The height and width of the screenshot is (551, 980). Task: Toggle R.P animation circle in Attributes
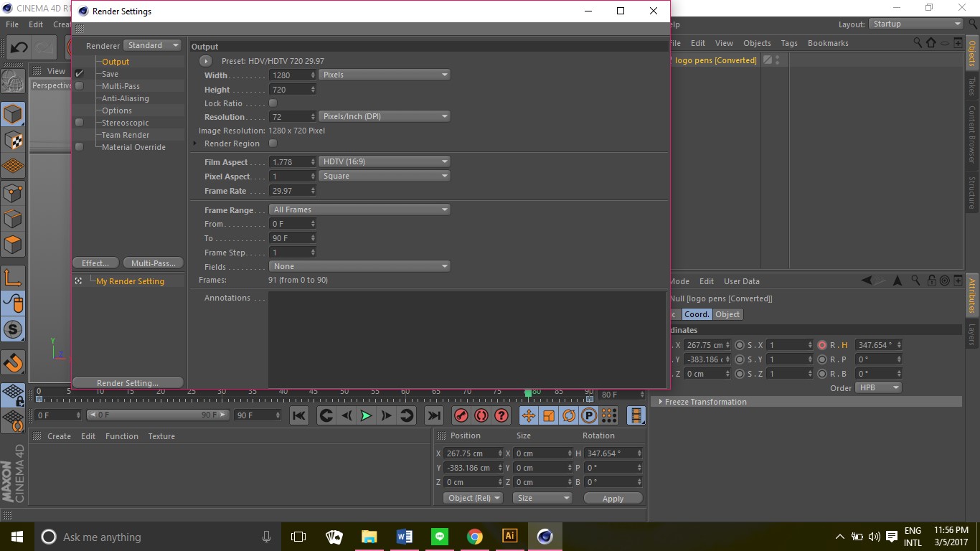tap(822, 359)
